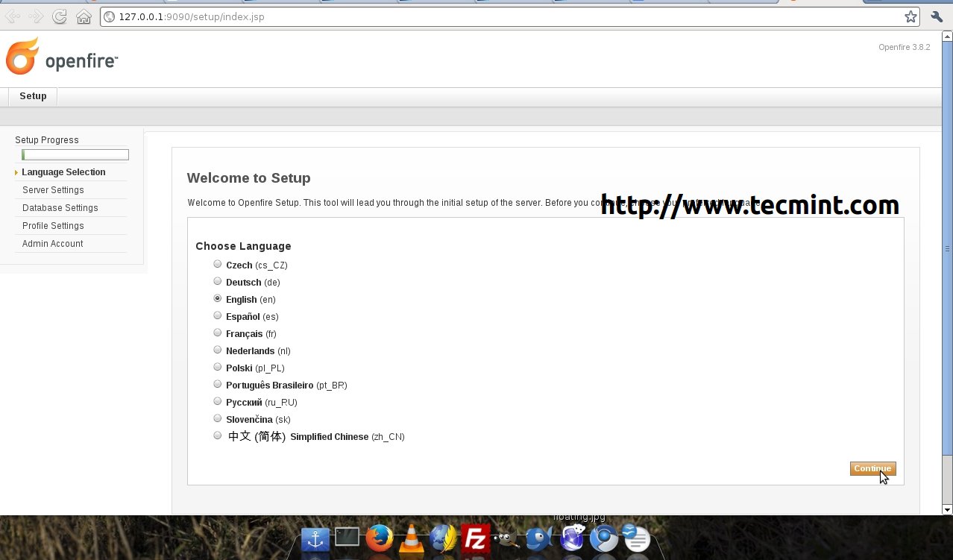Open the anchor dock icon
Image resolution: width=953 pixels, height=560 pixels.
[315, 538]
